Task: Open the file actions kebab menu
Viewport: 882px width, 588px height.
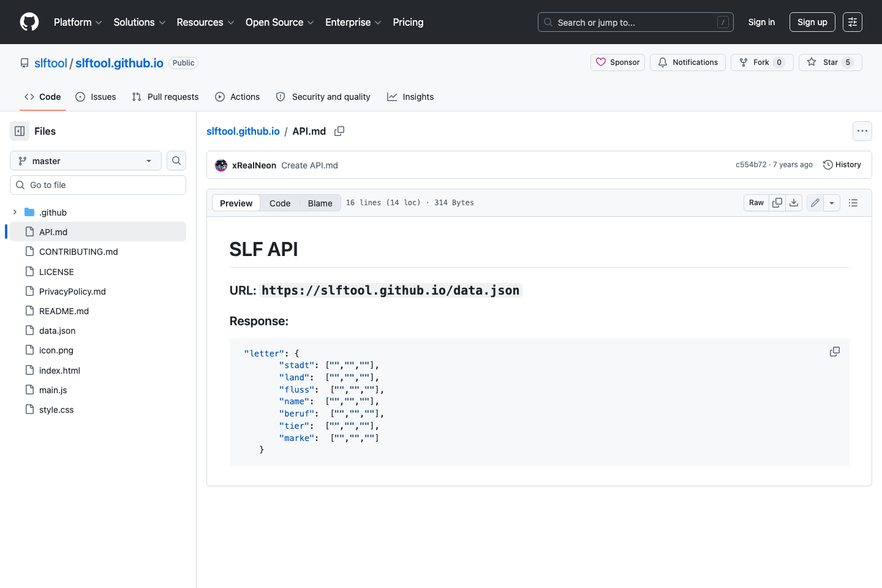Action: (862, 131)
